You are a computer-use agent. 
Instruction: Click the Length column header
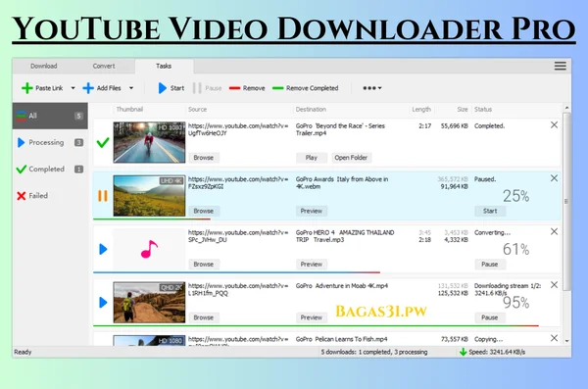[x=421, y=109]
